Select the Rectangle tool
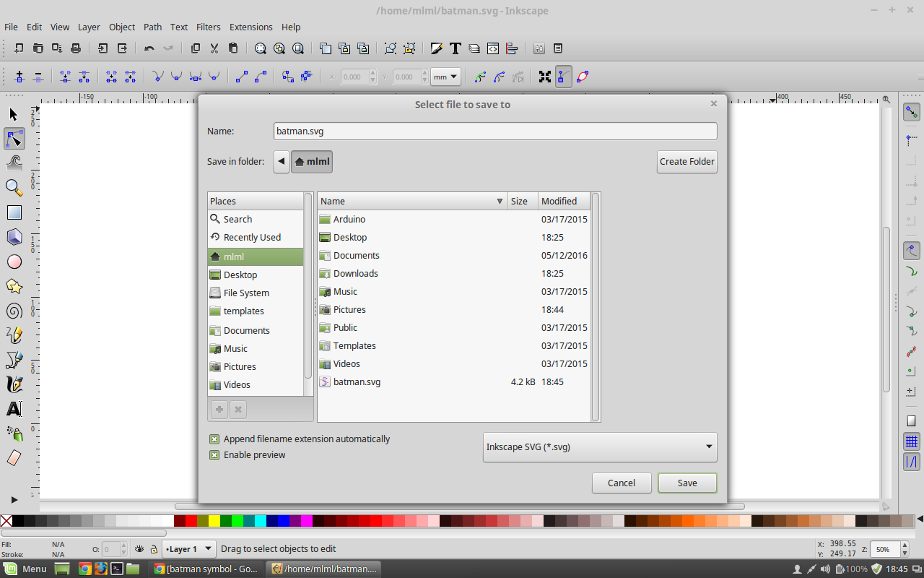The width and height of the screenshot is (924, 578). coord(14,212)
